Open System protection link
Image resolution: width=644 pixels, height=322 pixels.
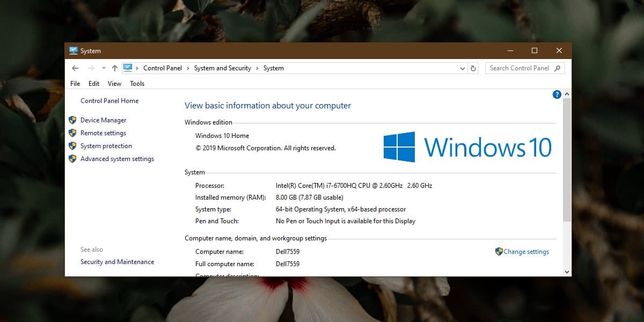(x=106, y=146)
